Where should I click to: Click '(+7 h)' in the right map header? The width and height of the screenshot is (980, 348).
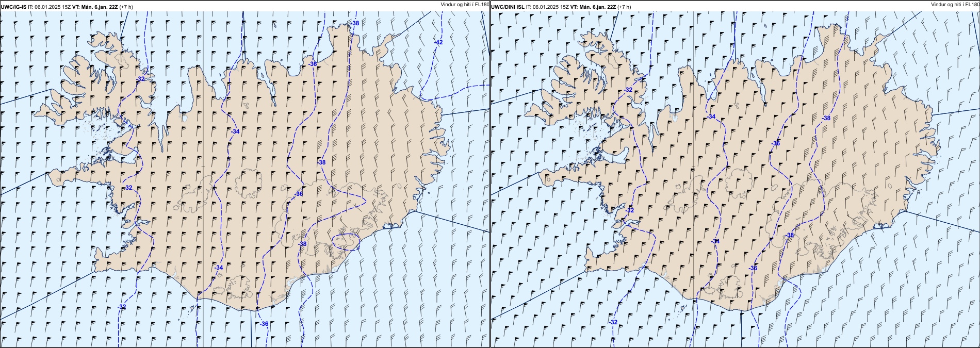tap(624, 7)
